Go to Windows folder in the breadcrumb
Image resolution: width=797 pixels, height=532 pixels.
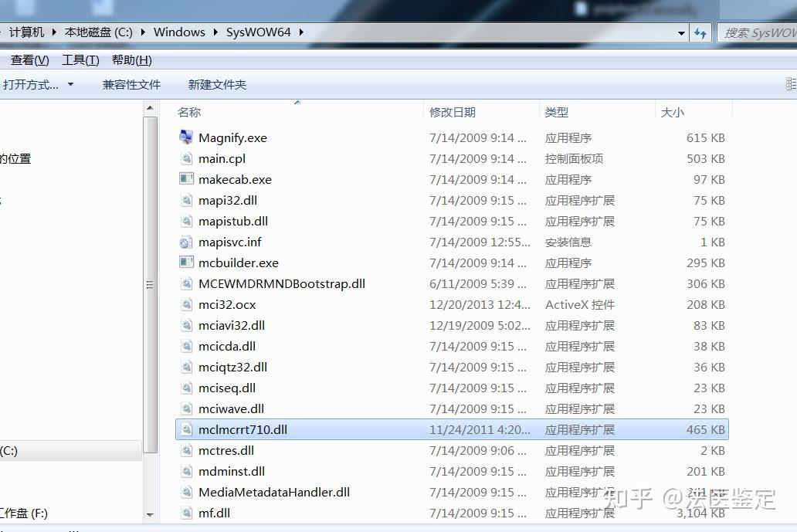pos(179,32)
